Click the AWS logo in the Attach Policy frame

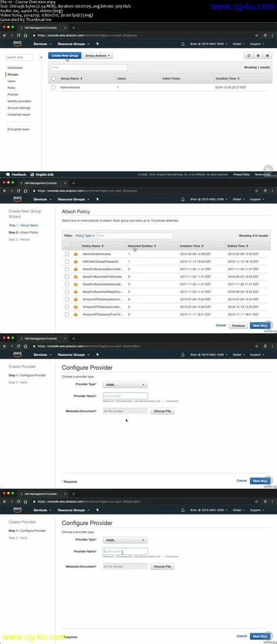pos(17,199)
